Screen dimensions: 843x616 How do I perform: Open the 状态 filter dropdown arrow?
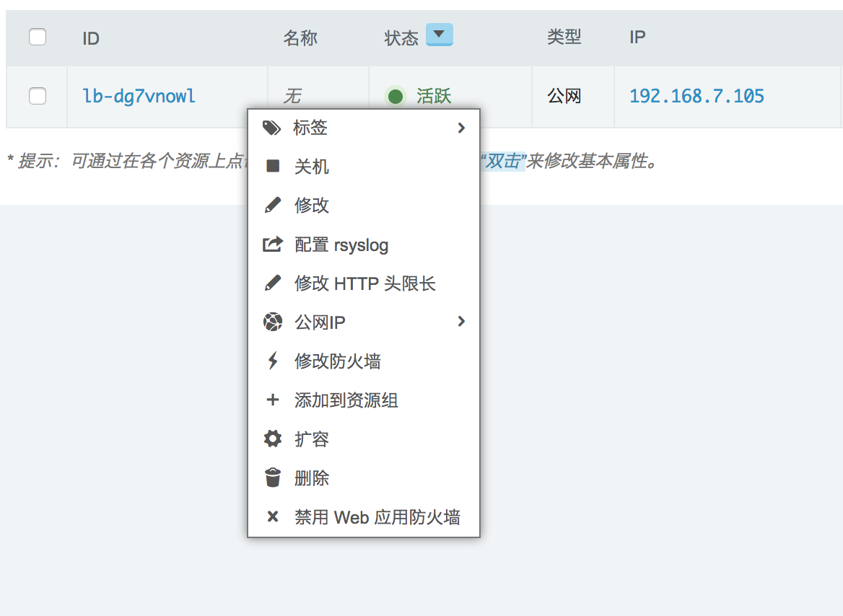click(x=439, y=35)
